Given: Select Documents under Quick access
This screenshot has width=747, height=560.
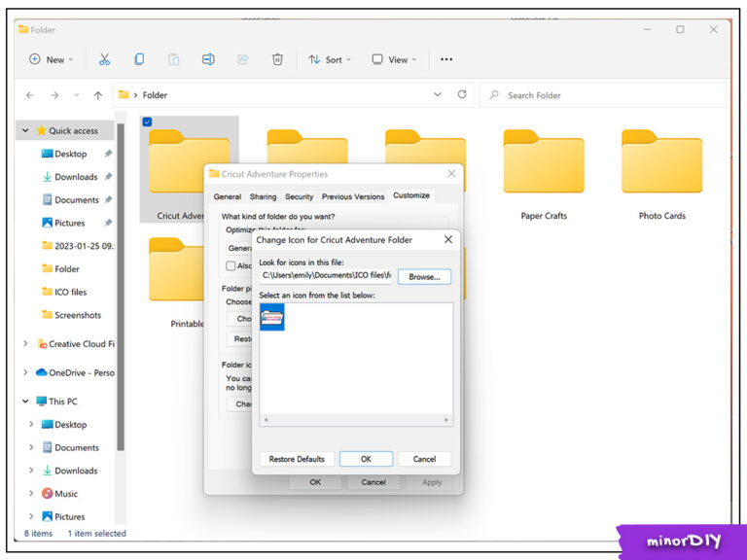Looking at the screenshot, I should point(77,200).
